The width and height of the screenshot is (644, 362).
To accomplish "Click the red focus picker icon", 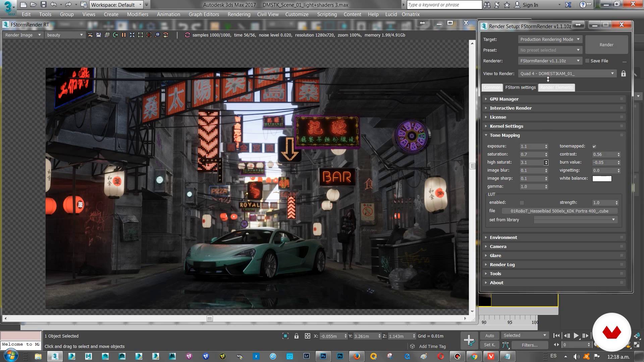I will tap(149, 35).
